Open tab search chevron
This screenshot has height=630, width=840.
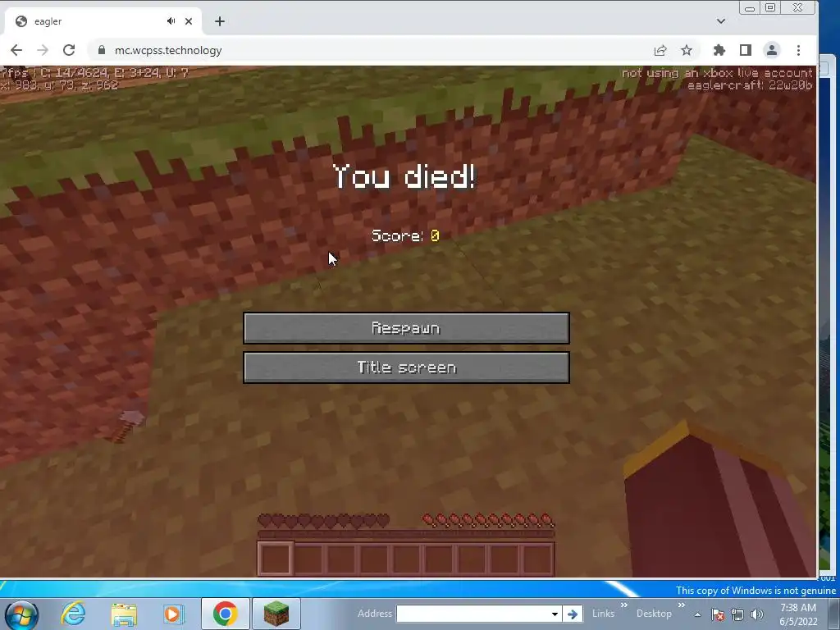tap(721, 21)
